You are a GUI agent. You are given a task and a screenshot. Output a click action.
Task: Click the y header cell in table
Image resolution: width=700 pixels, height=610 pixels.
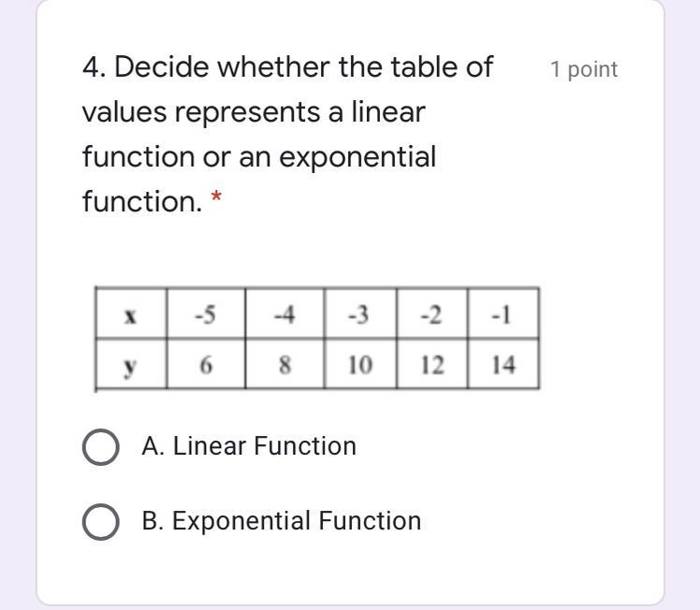pyautogui.click(x=131, y=365)
